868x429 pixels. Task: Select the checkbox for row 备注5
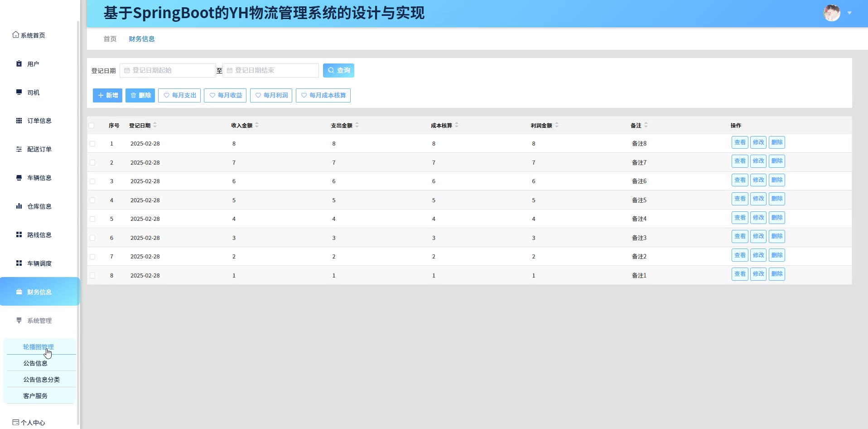point(92,200)
